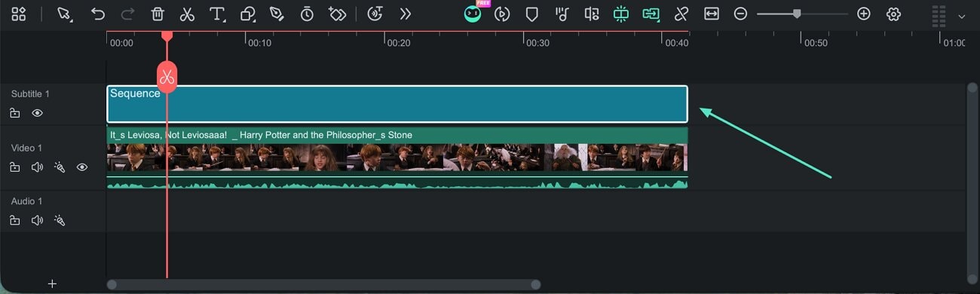Click the Video 1 track label
Screen dimensions: 980x294
[x=26, y=148]
